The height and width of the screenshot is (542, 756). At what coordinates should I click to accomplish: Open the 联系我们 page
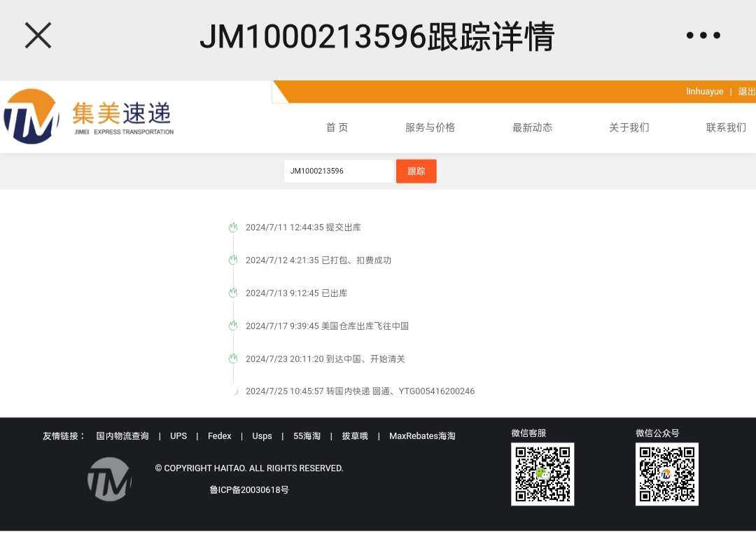coord(725,127)
